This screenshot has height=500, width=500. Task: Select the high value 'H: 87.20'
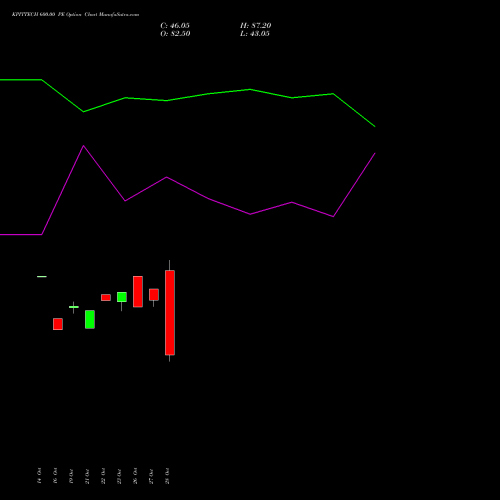256,26
